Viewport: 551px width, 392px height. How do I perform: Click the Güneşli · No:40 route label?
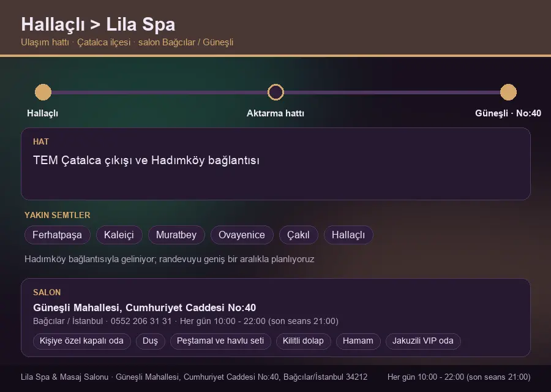[508, 113]
